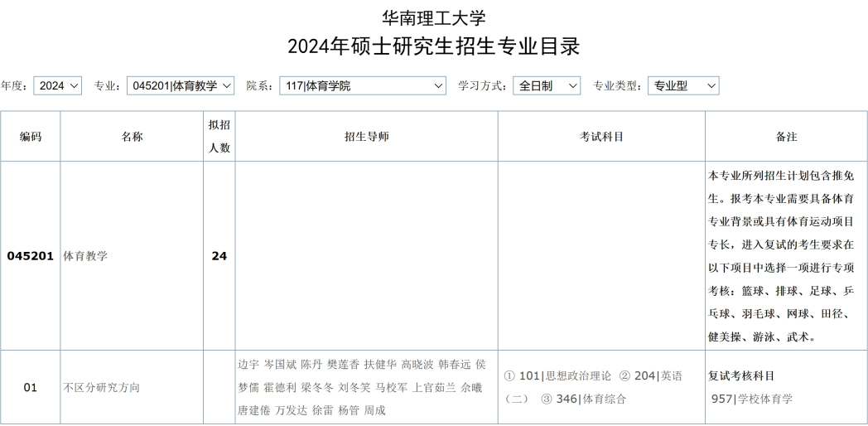This screenshot has width=868, height=426.
Task: Click exam subject 346|体育综合
Action: click(591, 399)
